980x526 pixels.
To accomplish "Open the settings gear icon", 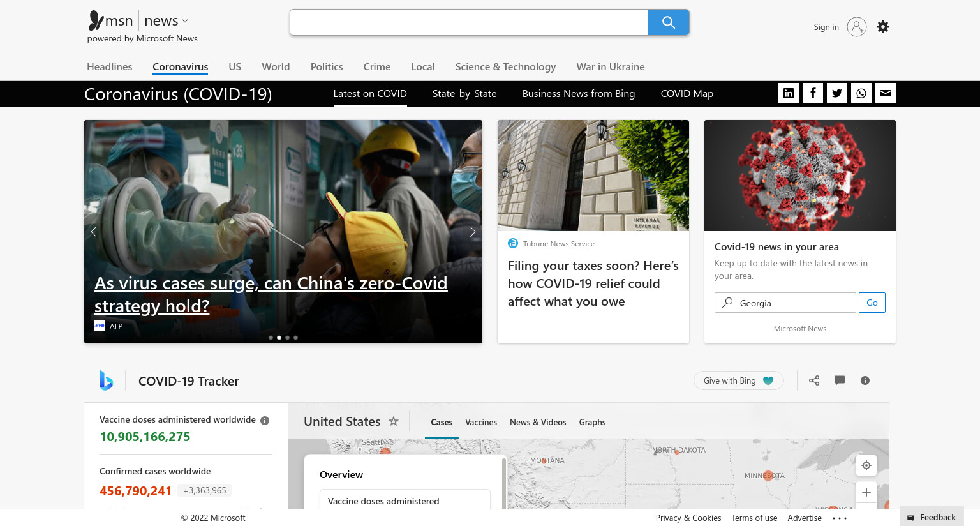I will tap(882, 27).
